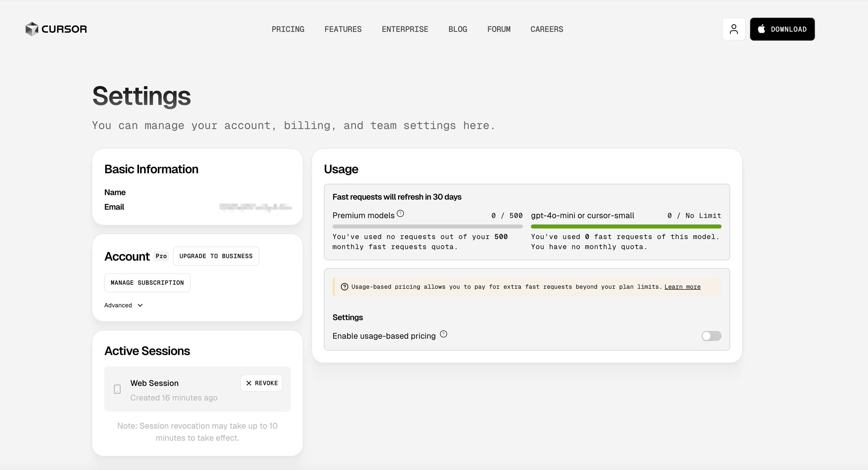The image size is (868, 470).
Task: Click the Web Session device icon
Action: pos(117,389)
